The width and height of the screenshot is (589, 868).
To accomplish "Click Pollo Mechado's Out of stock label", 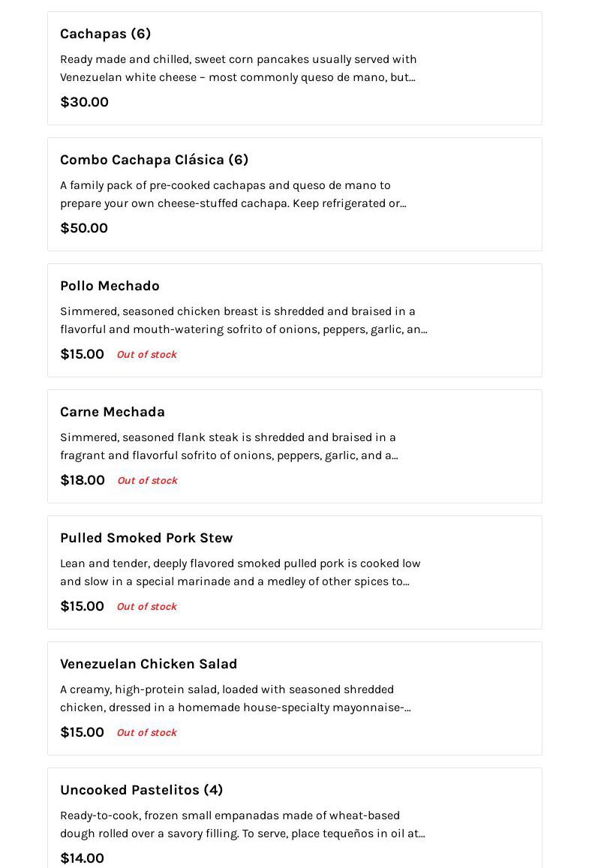I will point(147,354).
